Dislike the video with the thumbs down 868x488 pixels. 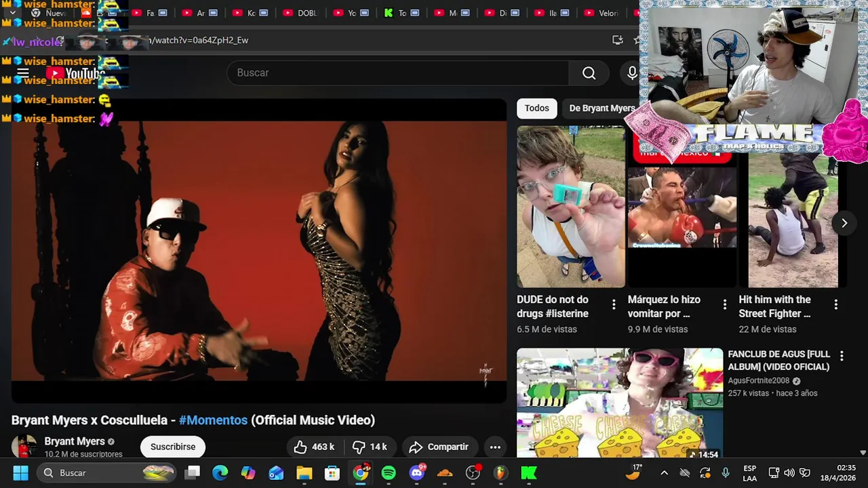[x=370, y=447]
